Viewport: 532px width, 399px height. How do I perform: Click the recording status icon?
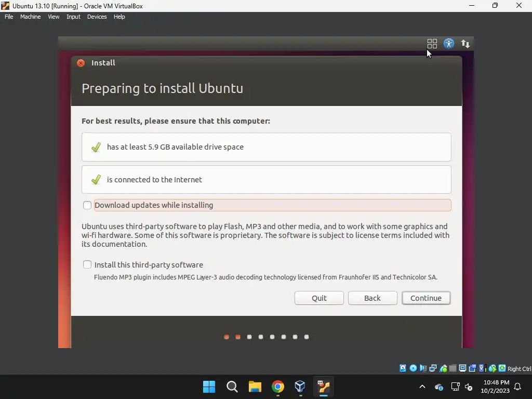coord(472,368)
